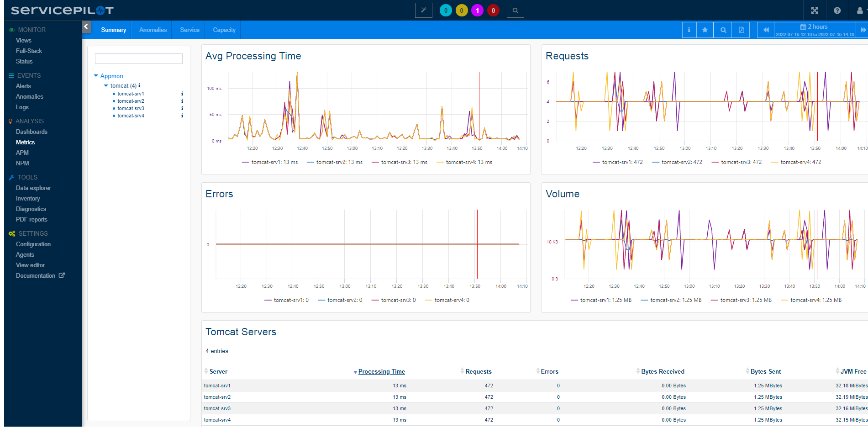
Task: Collapse the tomcat (4) tree group
Action: pos(106,85)
